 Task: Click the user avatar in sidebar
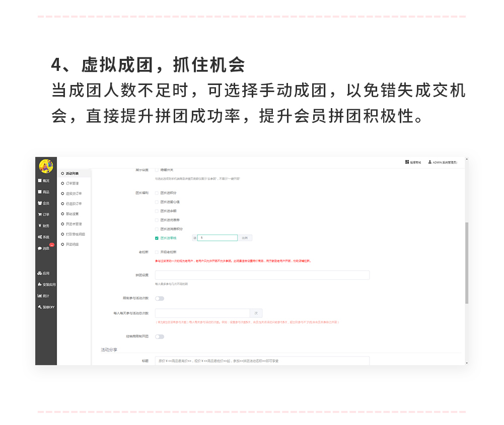[x=46, y=165]
